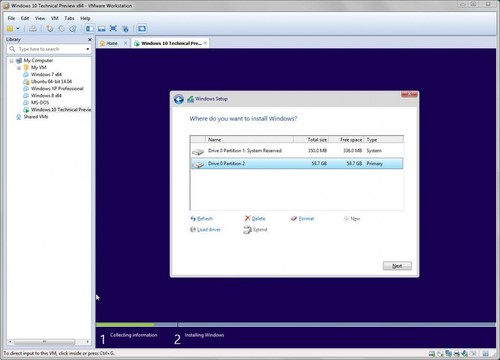Click the Total size column header
This screenshot has width=500, height=360.
311,140
